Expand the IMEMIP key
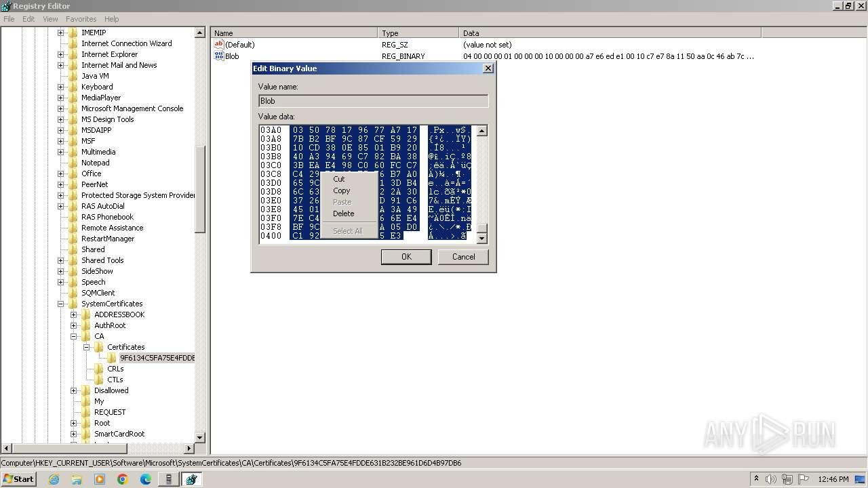The image size is (868, 488). tap(60, 33)
